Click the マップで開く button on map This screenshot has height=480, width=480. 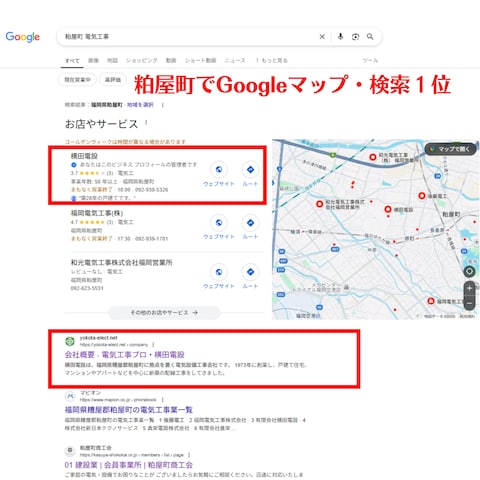point(450,149)
